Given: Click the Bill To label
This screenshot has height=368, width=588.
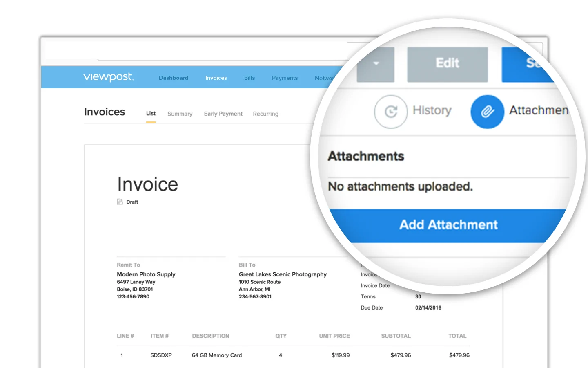Looking at the screenshot, I should (x=247, y=265).
